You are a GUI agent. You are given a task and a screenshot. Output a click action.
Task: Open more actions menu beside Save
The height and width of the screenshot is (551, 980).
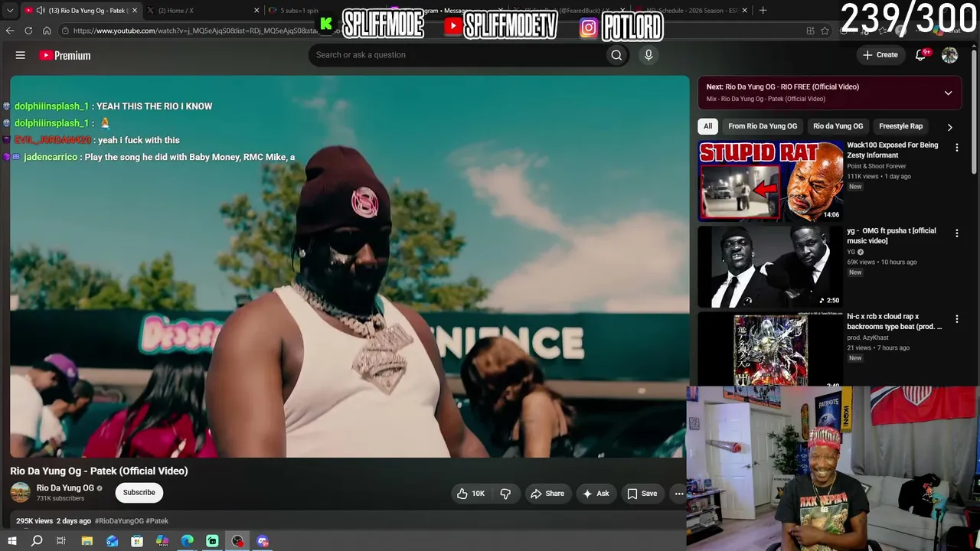tap(678, 494)
